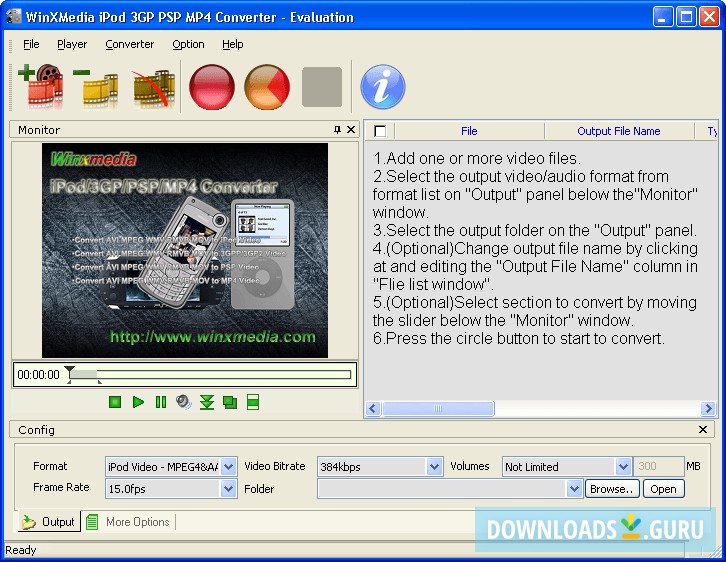
Task: Open the Folder path dropdown
Action: point(574,488)
